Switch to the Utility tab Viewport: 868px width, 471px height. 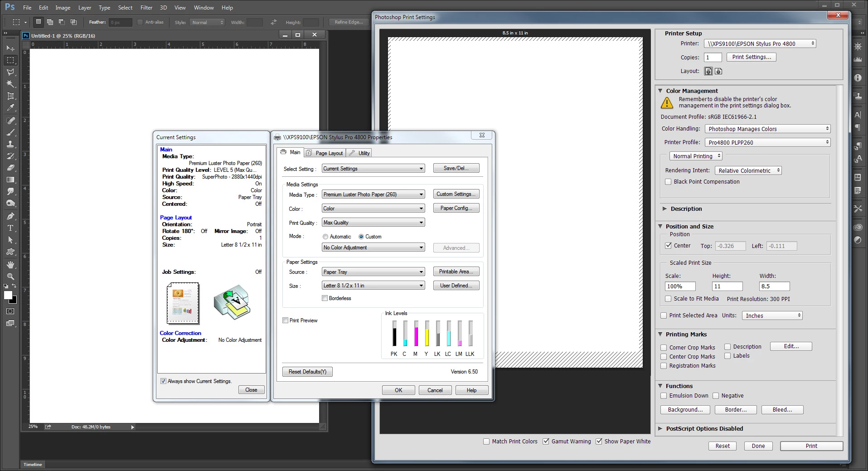tap(359, 153)
